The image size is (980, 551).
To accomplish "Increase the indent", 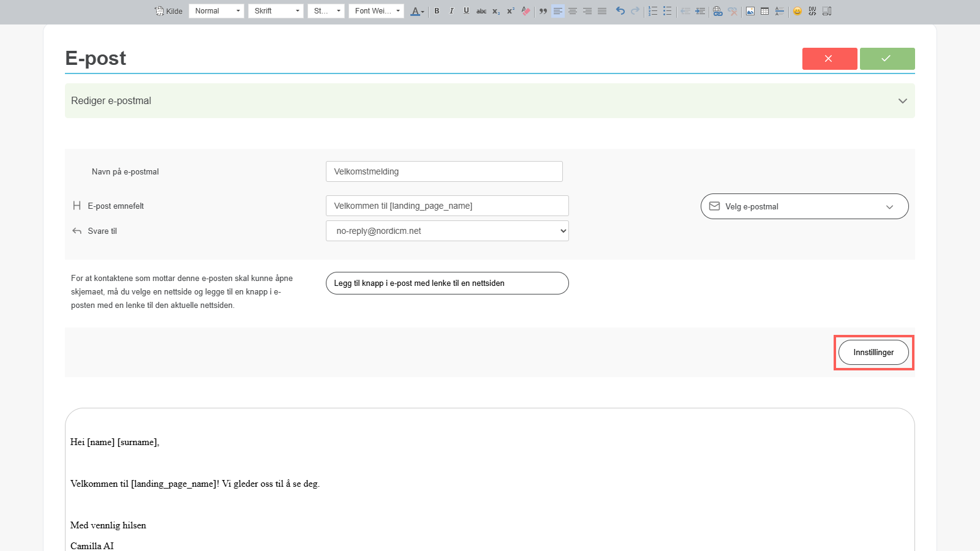I will (700, 11).
